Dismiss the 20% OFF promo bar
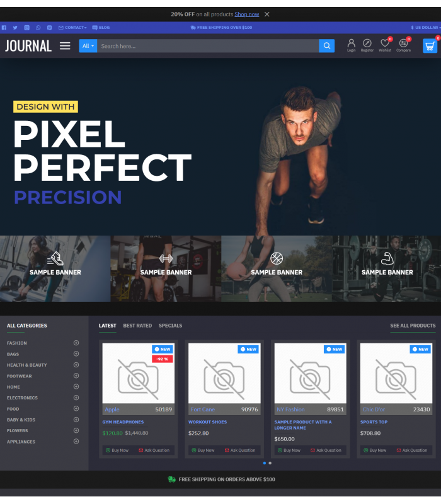 pos(266,14)
